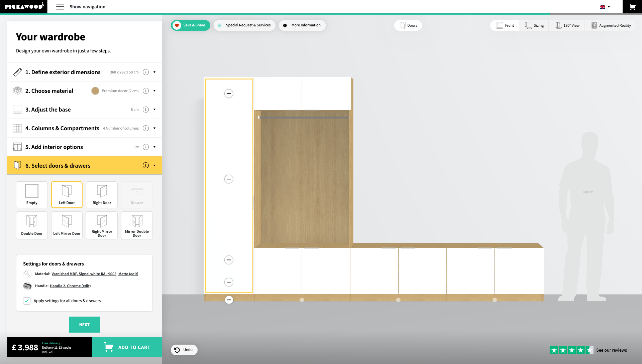Select Left Mirror Door option
The width and height of the screenshot is (642, 364).
pyautogui.click(x=67, y=225)
